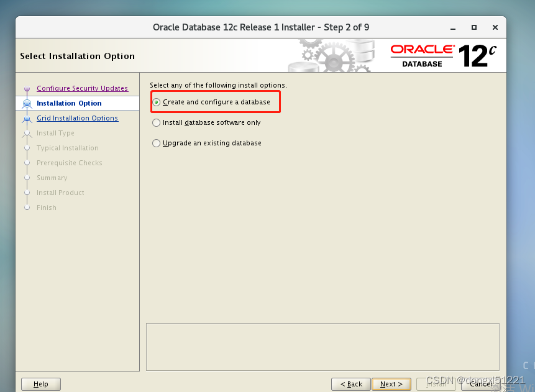Select Upgrade an existing database
This screenshot has height=392, width=535.
tap(156, 143)
